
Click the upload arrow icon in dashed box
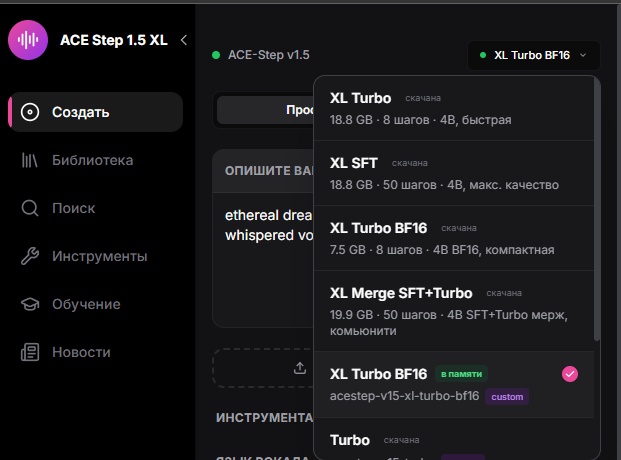299,368
